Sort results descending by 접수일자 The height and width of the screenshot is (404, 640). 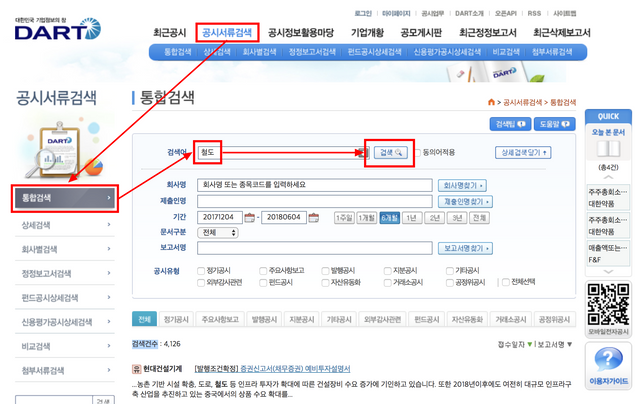click(530, 344)
